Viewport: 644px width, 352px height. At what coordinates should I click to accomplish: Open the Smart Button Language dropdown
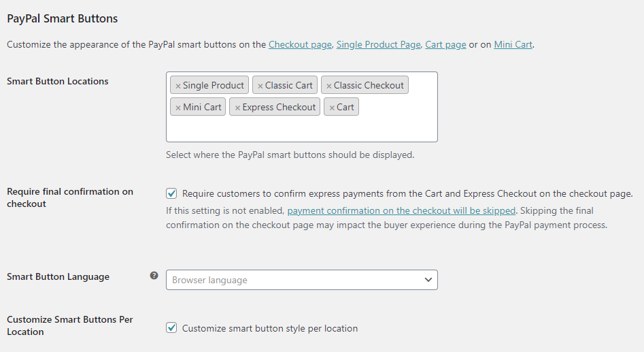(x=301, y=280)
